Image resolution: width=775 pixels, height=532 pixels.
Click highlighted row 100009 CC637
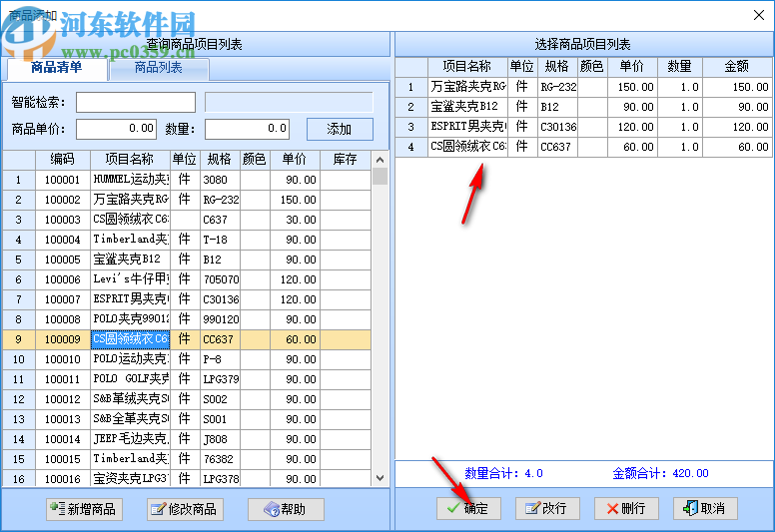(187, 339)
